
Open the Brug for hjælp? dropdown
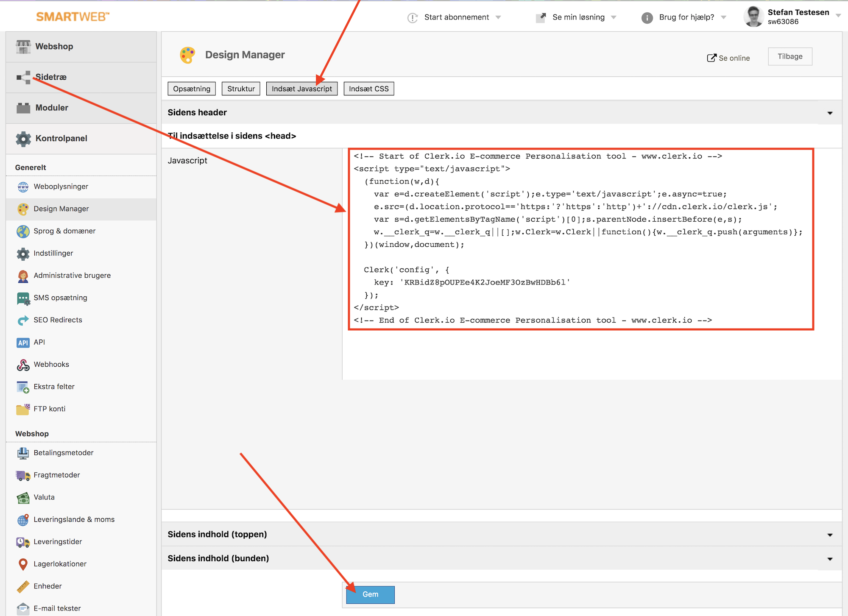pos(686,17)
